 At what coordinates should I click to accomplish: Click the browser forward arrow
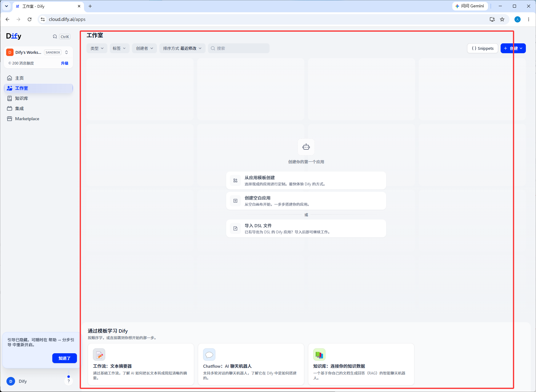(x=18, y=19)
